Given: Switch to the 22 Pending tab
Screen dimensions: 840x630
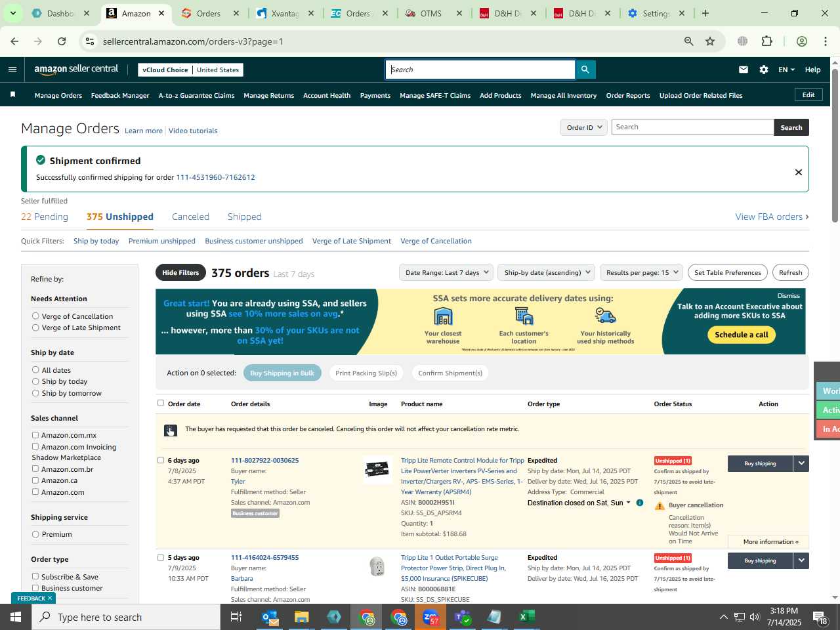Looking at the screenshot, I should click(x=45, y=217).
